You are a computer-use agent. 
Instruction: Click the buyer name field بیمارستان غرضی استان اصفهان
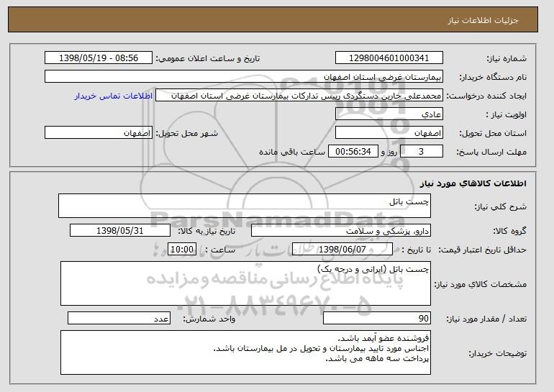click(x=244, y=77)
